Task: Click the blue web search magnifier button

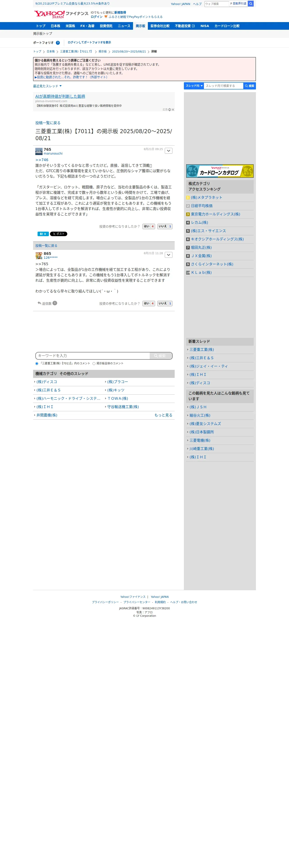Action: (x=251, y=4)
